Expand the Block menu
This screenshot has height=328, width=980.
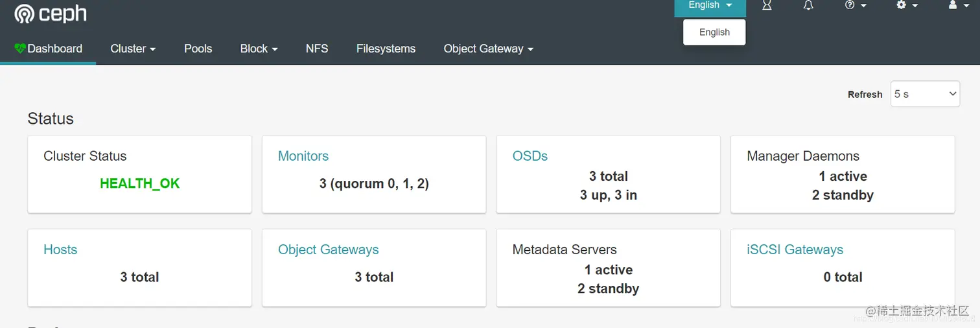[259, 49]
